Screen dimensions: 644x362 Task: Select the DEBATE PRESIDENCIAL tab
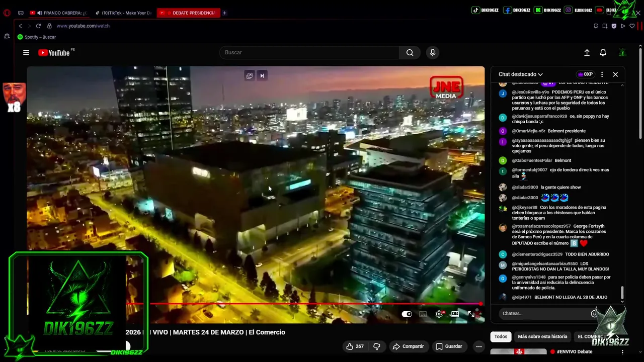[189, 13]
